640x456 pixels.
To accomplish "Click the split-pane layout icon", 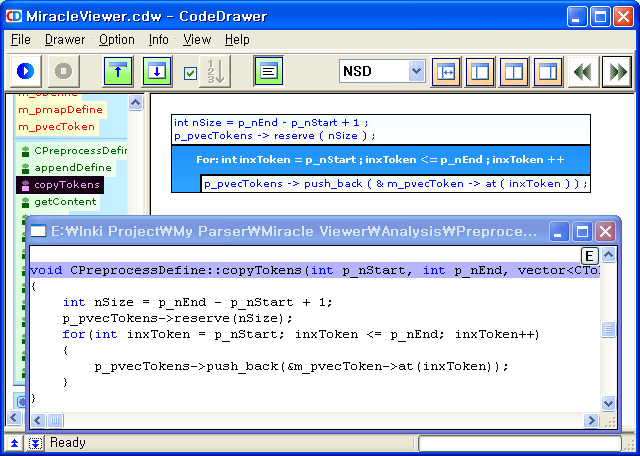I will pyautogui.click(x=514, y=72).
